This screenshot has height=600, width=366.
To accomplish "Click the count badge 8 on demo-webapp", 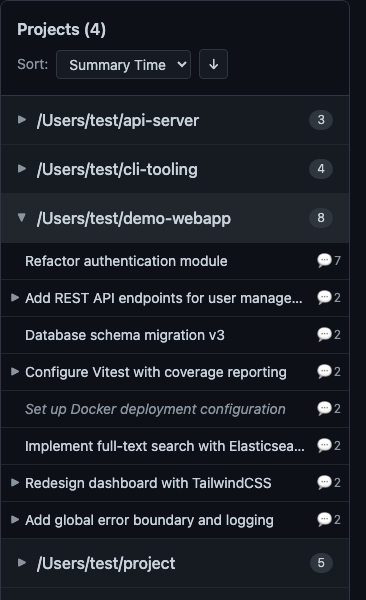I will coord(321,218).
